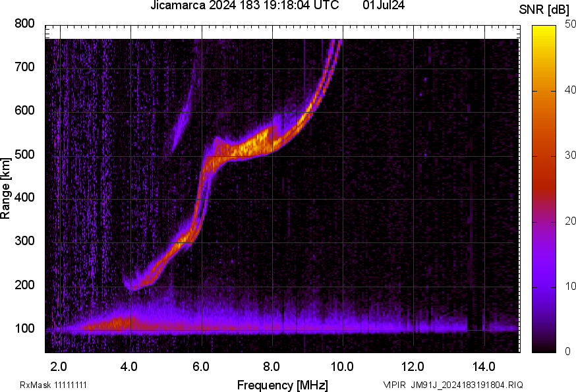Click the date label '01Jul24'
This screenshot has width=576, height=392.
coord(384,5)
